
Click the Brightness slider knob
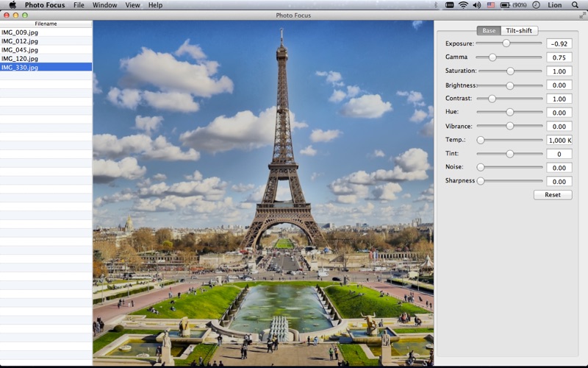coord(509,85)
